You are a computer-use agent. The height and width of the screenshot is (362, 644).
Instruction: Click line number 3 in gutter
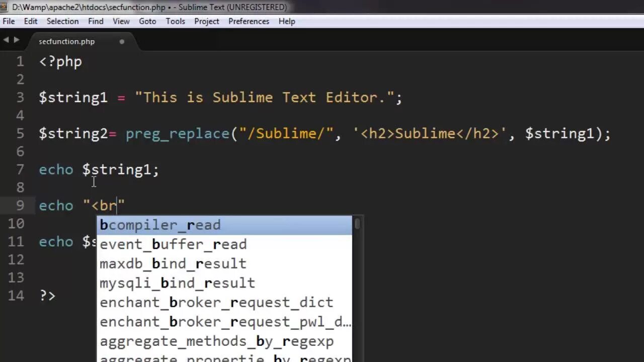point(20,98)
